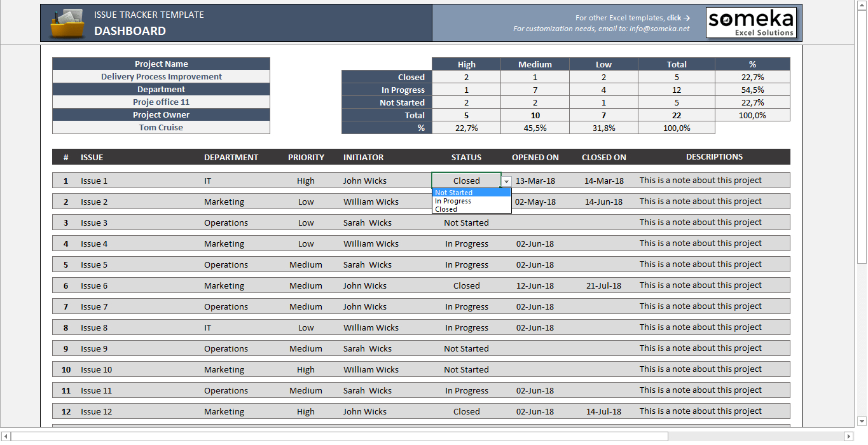This screenshot has height=445, width=868.
Task: Click the DESCRIPTIONS column header
Action: point(714,156)
